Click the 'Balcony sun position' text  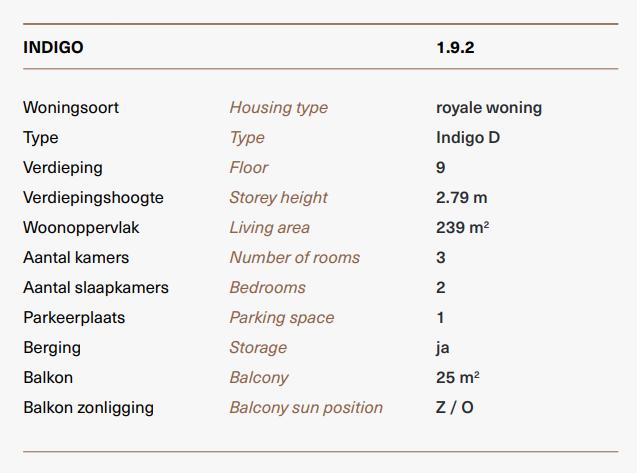tap(306, 408)
